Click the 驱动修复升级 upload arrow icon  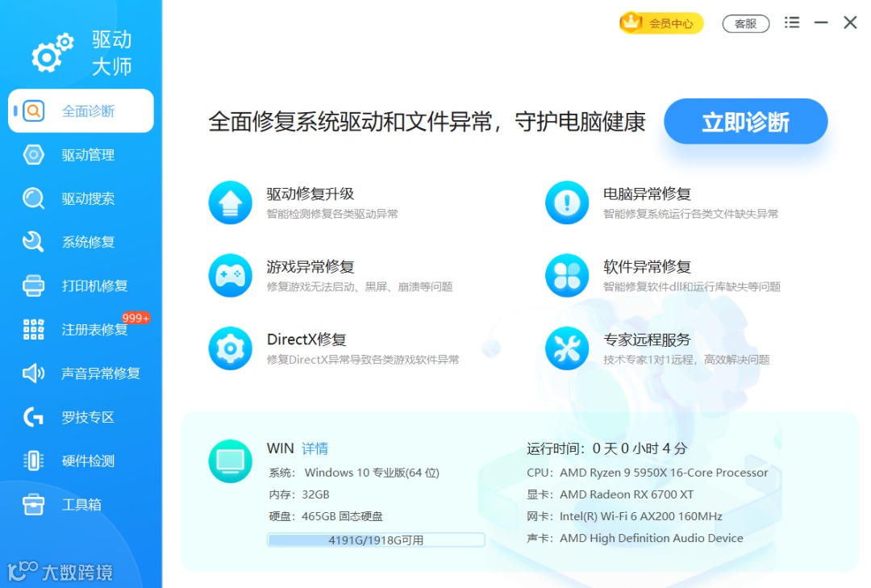[231, 202]
